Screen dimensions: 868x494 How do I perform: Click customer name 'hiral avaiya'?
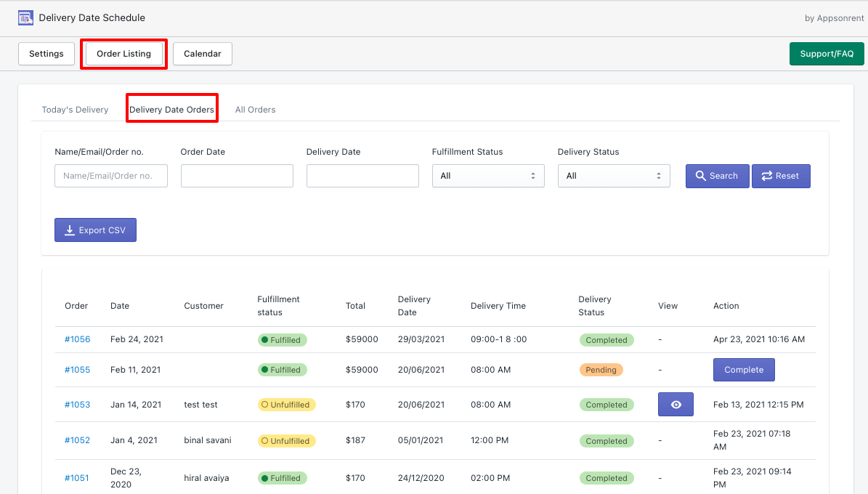pyautogui.click(x=206, y=478)
